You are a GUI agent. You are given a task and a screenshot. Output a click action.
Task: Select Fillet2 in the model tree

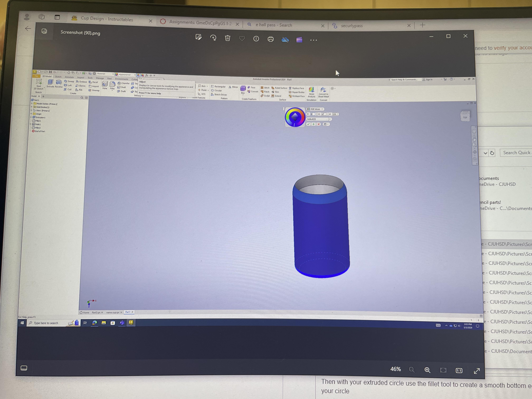coord(37,128)
